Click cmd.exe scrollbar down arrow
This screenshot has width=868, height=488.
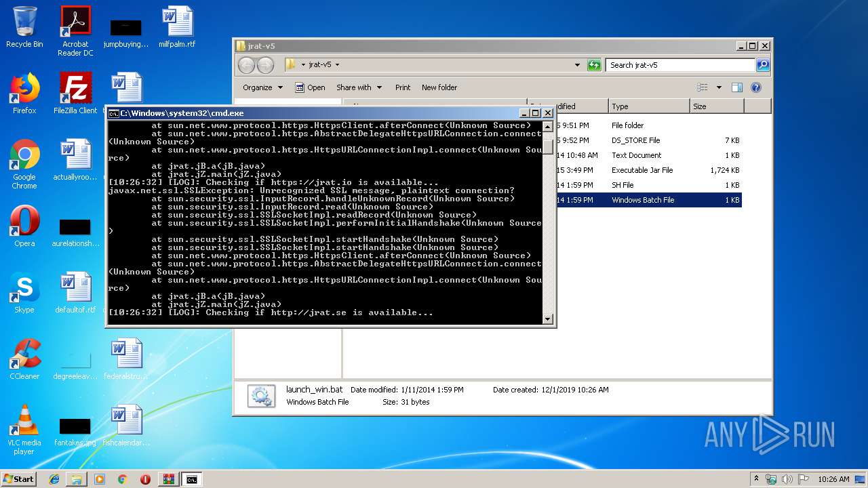pyautogui.click(x=548, y=319)
